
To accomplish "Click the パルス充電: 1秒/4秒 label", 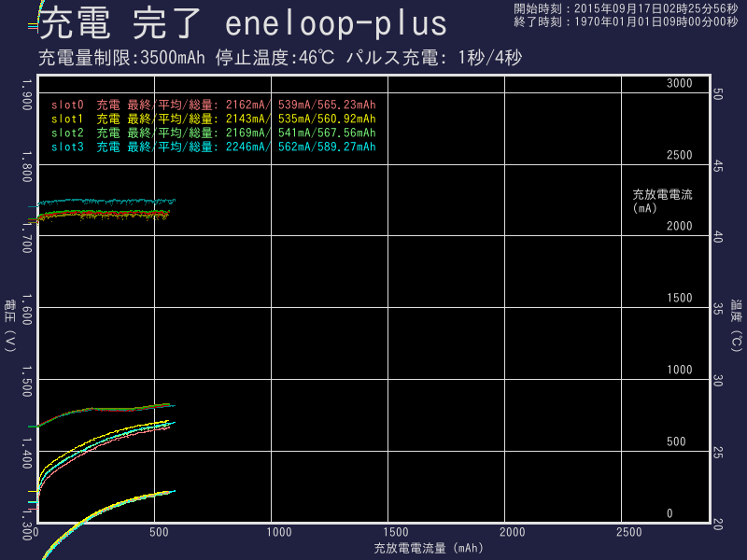I will (433, 58).
